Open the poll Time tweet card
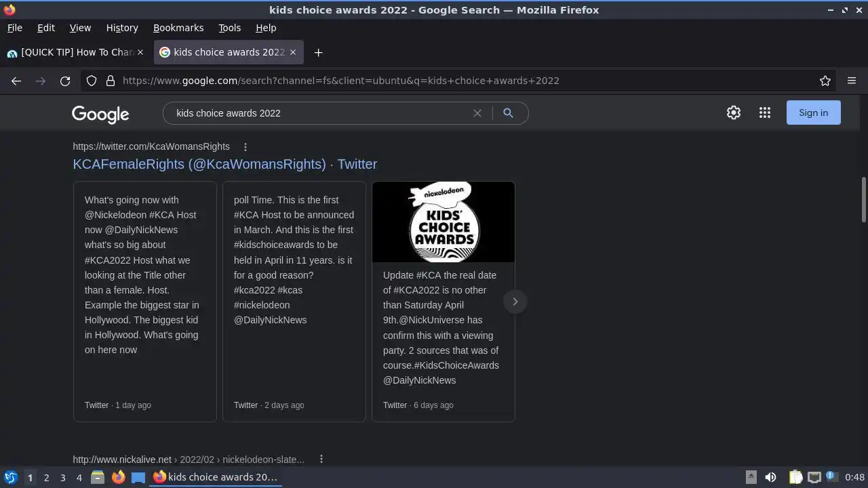 [x=294, y=302]
